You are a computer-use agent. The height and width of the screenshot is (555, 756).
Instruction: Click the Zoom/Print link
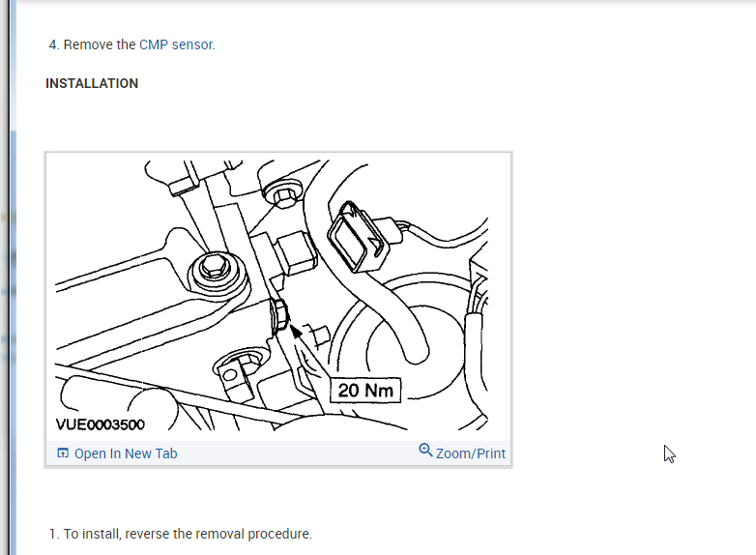(471, 453)
